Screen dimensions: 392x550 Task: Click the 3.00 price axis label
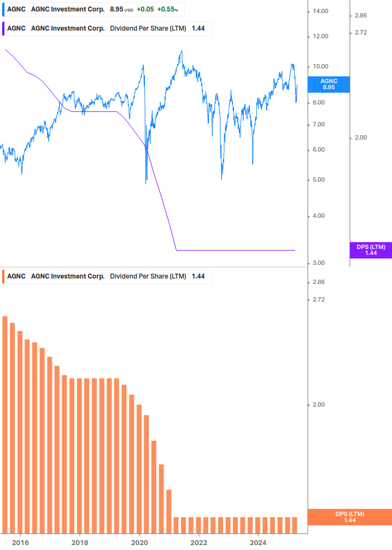[318, 263]
